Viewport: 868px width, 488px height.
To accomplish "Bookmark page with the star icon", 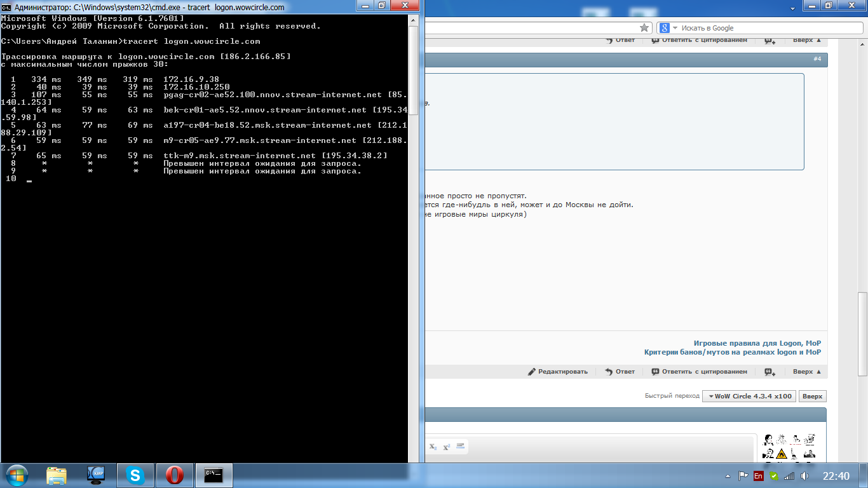I will click(x=644, y=28).
